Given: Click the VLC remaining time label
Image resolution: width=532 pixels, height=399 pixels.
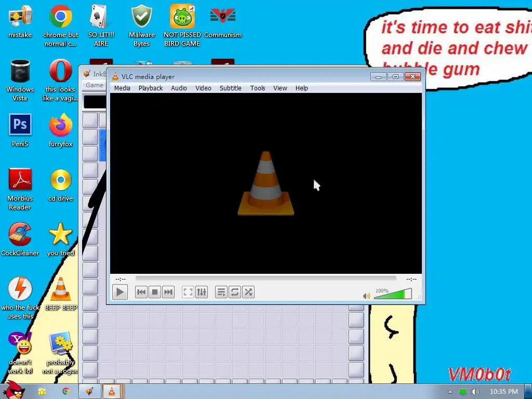Looking at the screenshot, I should (411, 279).
